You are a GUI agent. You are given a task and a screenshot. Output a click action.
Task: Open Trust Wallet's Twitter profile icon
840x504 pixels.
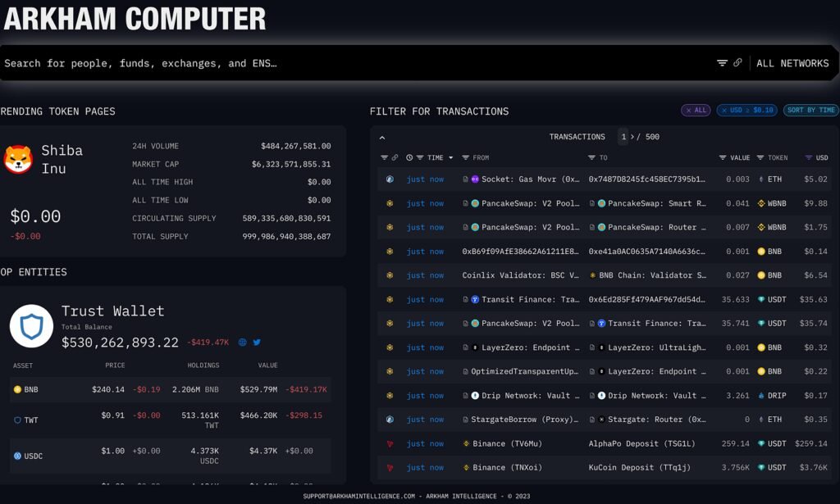(257, 343)
